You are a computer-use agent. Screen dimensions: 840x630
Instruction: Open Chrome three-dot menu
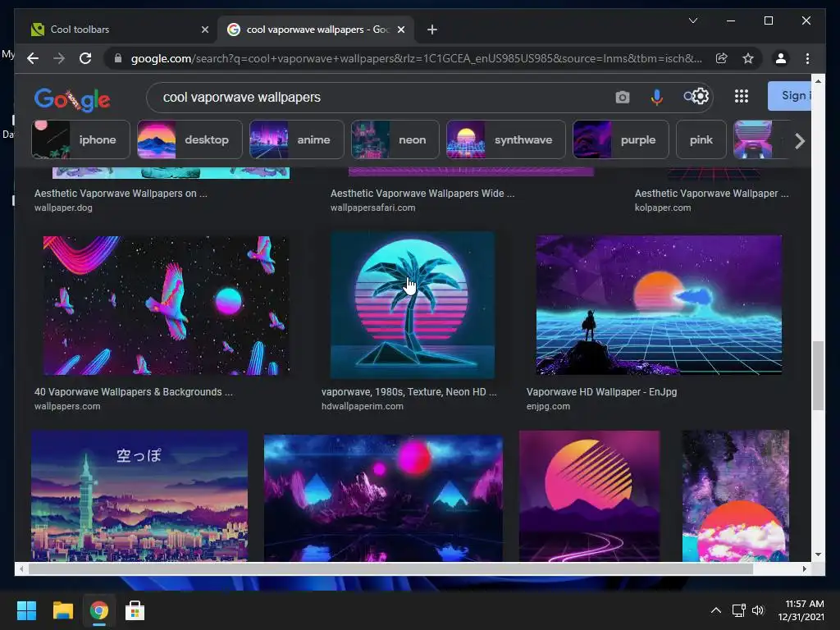click(807, 58)
